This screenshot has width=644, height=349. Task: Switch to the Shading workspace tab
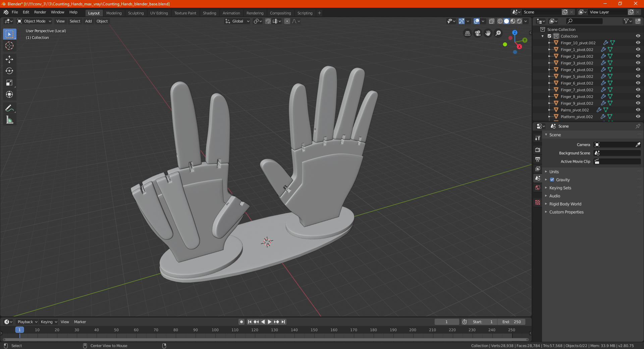[x=209, y=13]
